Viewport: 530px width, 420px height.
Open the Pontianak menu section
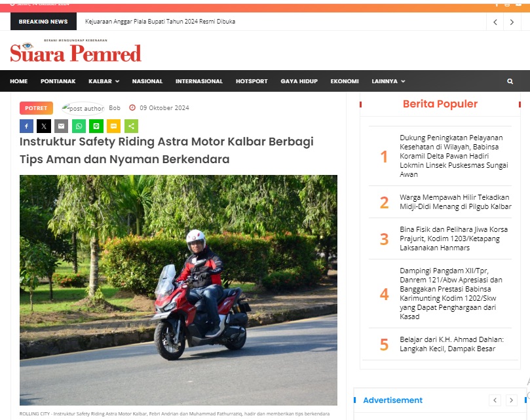(58, 81)
